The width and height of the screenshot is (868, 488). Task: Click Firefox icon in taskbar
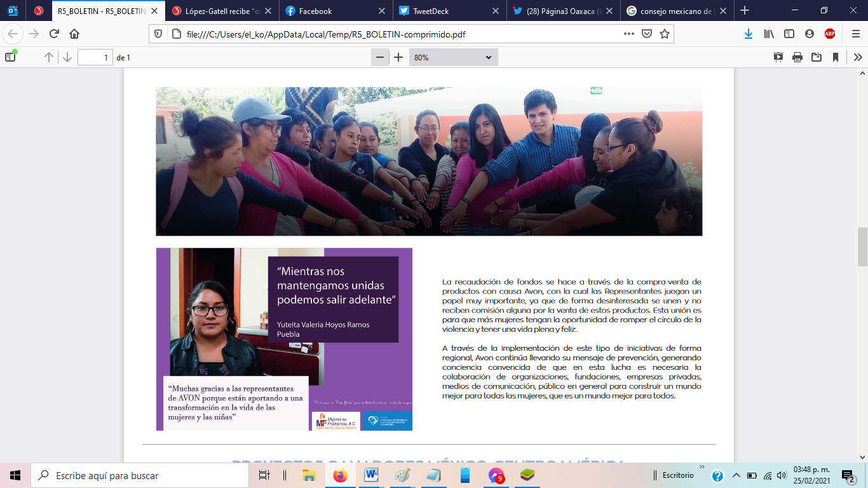(x=341, y=475)
